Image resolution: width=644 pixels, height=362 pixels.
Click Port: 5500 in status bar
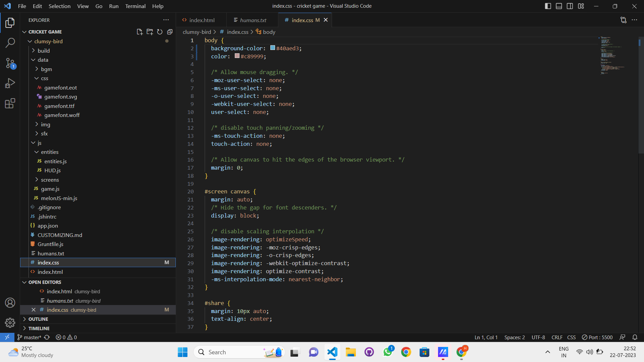click(597, 337)
